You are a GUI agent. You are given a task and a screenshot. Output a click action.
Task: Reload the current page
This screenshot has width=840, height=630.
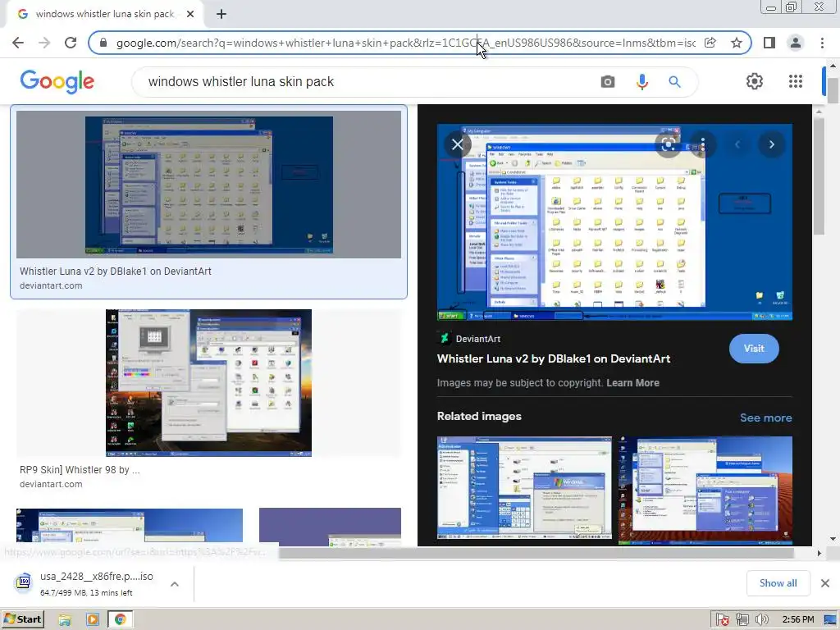[x=71, y=43]
